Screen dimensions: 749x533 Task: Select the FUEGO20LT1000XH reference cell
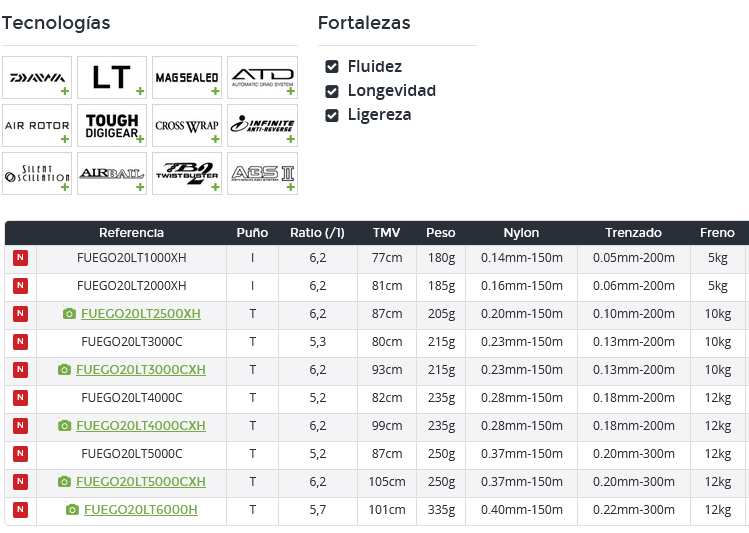pyautogui.click(x=131, y=258)
